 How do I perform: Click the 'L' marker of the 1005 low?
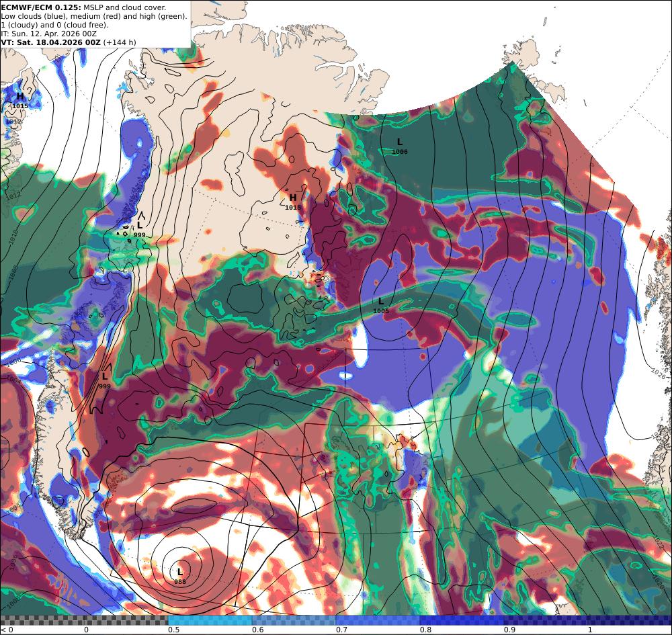(380, 301)
